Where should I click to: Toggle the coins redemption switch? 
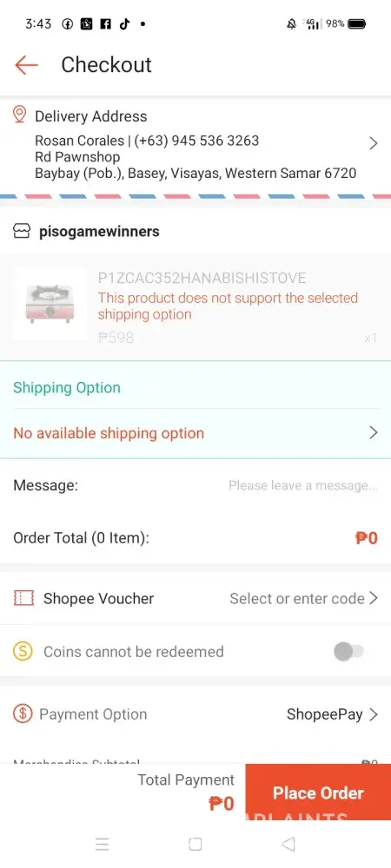348,652
